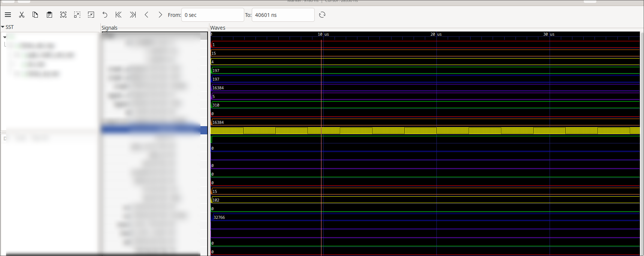Click the 10 us time ruler label

point(323,34)
